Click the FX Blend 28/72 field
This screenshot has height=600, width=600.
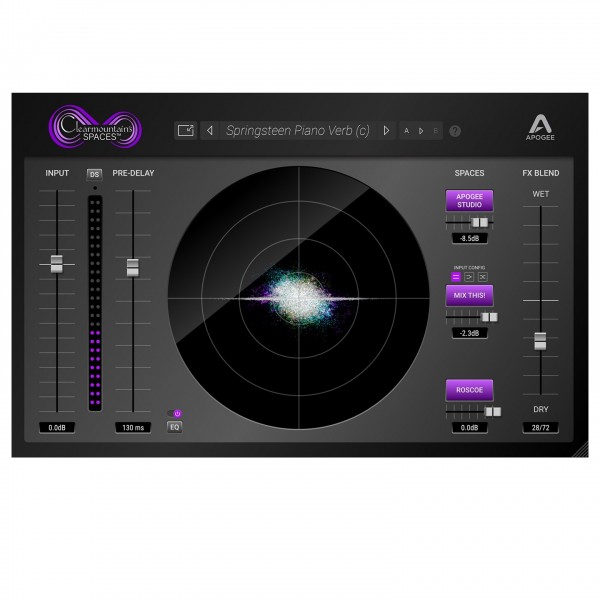(540, 427)
